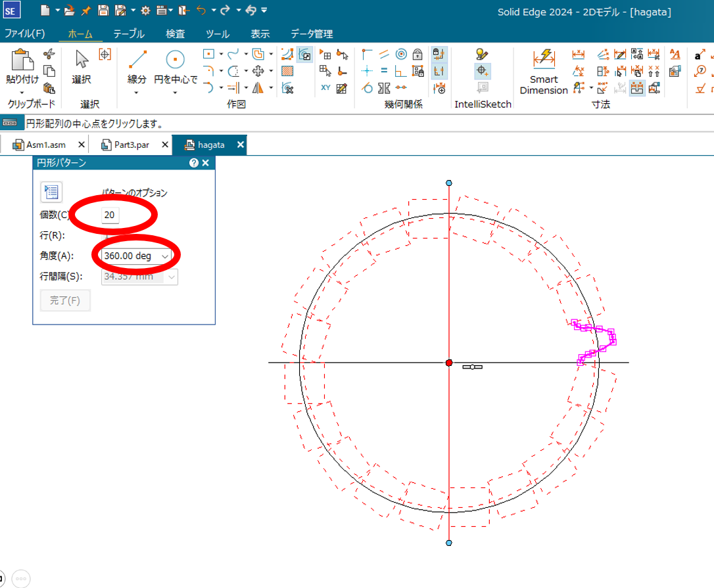The image size is (714, 588).
Task: Toggle relationship handles display button
Action: click(x=439, y=71)
